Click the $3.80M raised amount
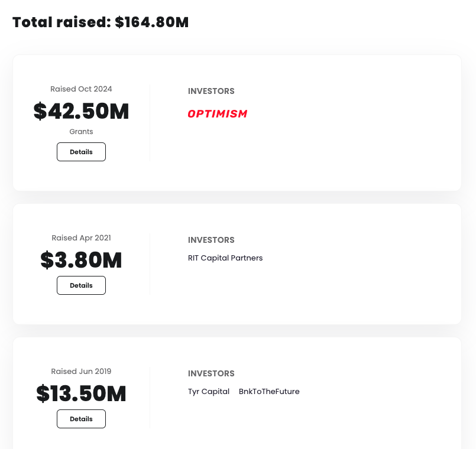This screenshot has width=476, height=449. (x=81, y=261)
